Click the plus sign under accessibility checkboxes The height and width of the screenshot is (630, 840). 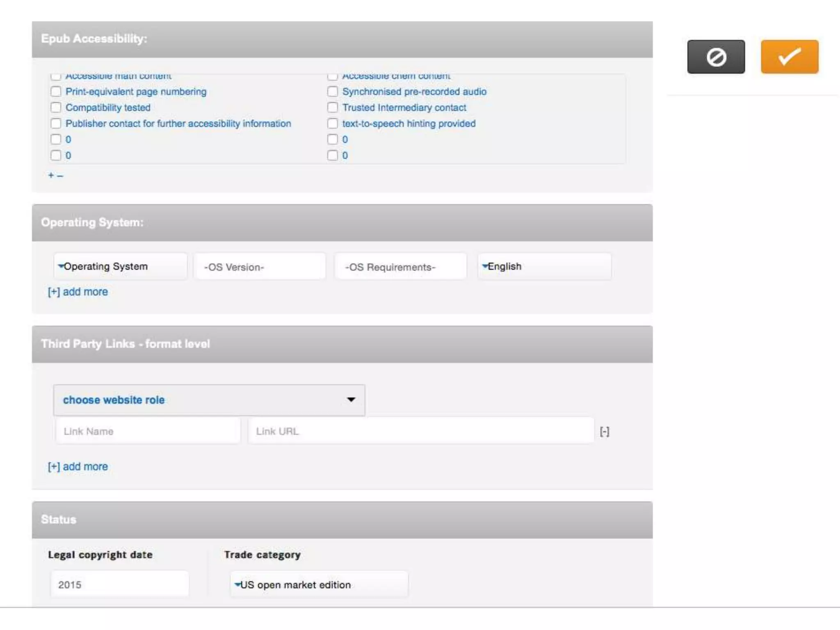click(x=51, y=176)
